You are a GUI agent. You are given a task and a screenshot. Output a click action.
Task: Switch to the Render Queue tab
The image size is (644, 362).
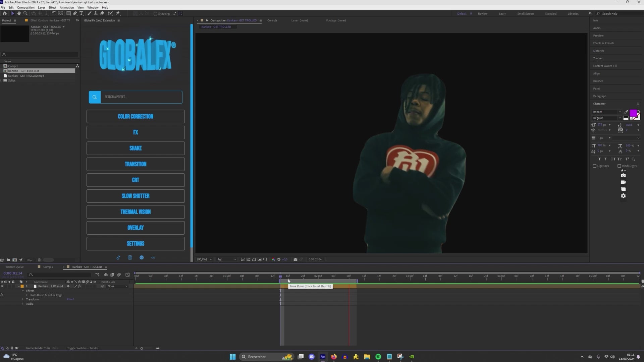point(15,267)
